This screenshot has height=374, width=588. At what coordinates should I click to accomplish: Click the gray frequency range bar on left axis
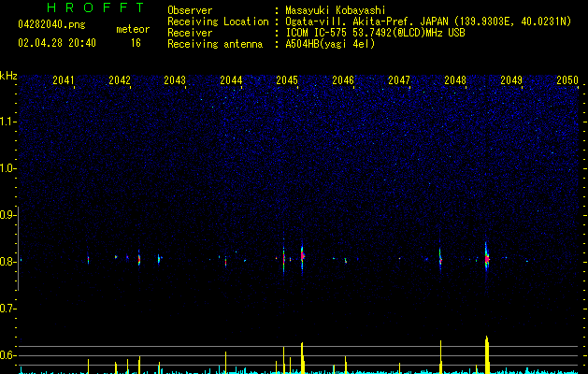pyautogui.click(x=18, y=248)
